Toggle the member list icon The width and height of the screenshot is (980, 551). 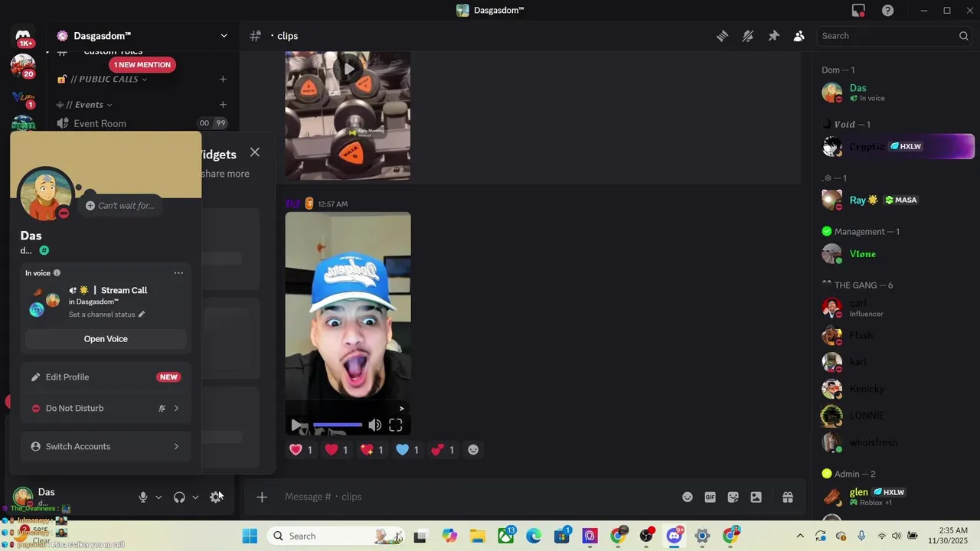pos(799,36)
